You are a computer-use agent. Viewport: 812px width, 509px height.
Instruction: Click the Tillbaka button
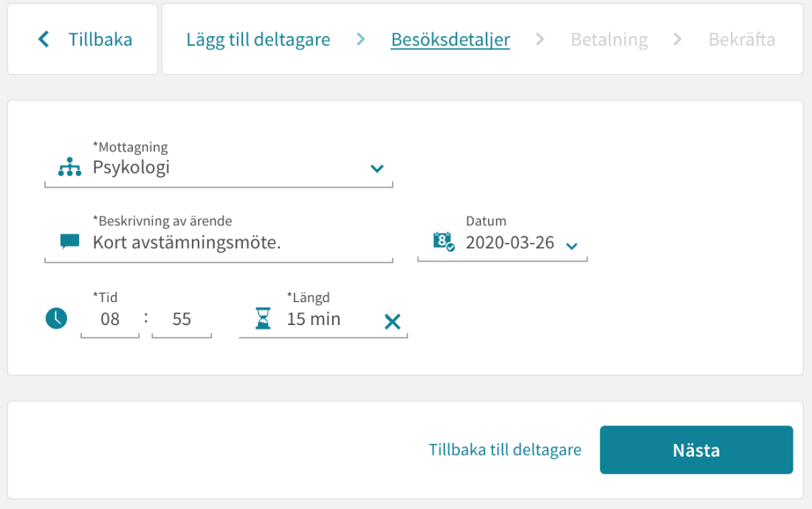(83, 39)
